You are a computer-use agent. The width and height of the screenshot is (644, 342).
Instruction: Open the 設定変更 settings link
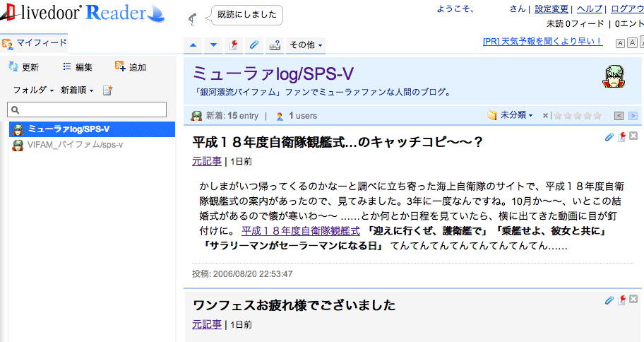tap(551, 9)
